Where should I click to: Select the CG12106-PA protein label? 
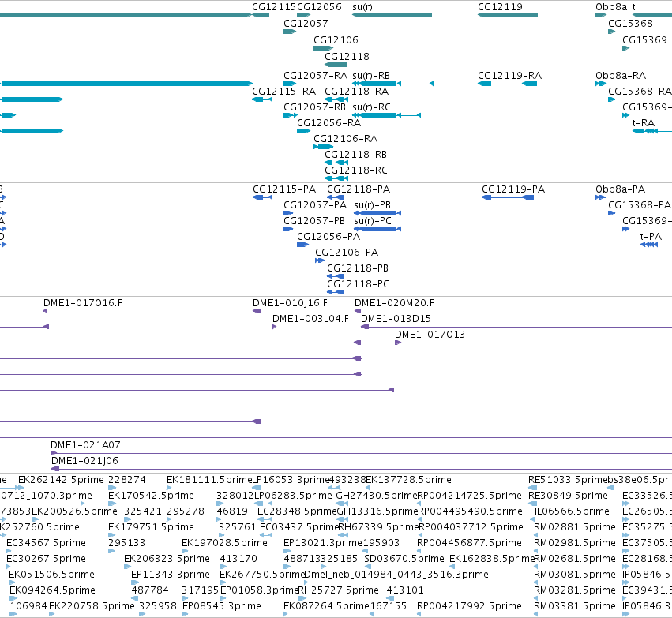click(x=347, y=253)
